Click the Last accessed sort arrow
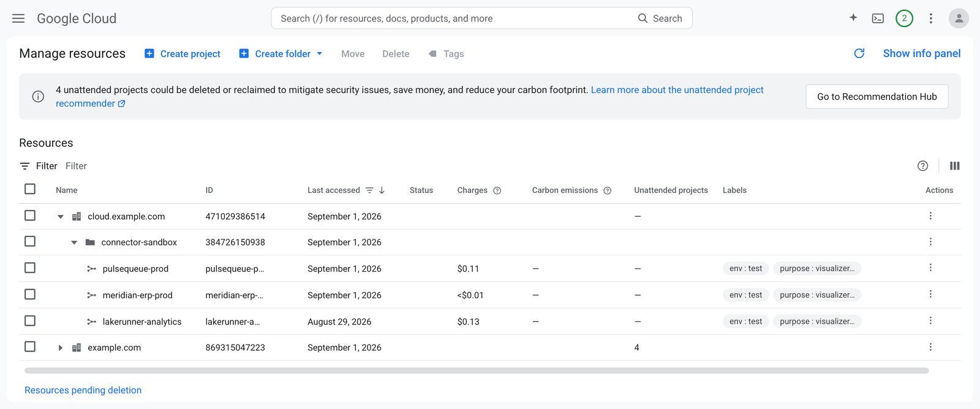 tap(382, 190)
